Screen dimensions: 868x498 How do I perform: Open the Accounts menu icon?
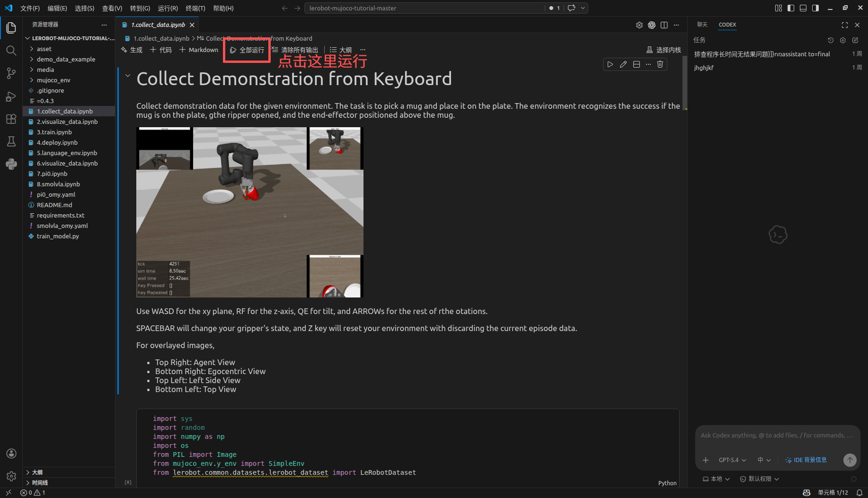click(x=11, y=454)
